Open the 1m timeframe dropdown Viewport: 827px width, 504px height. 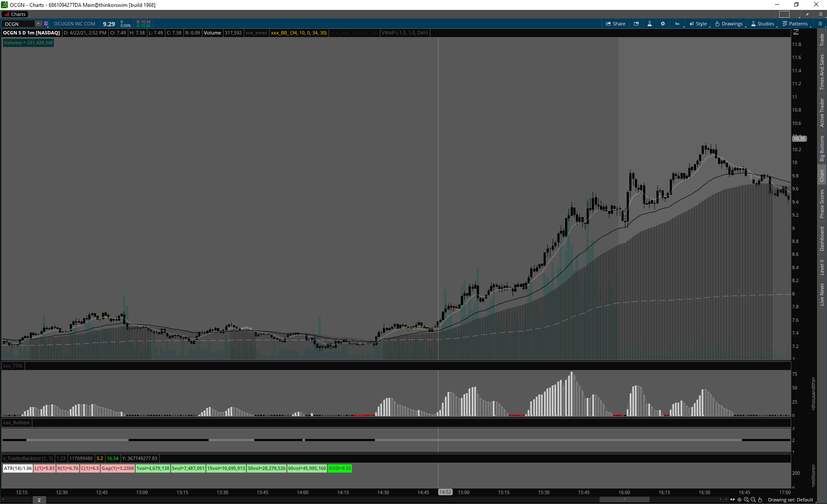[678, 24]
